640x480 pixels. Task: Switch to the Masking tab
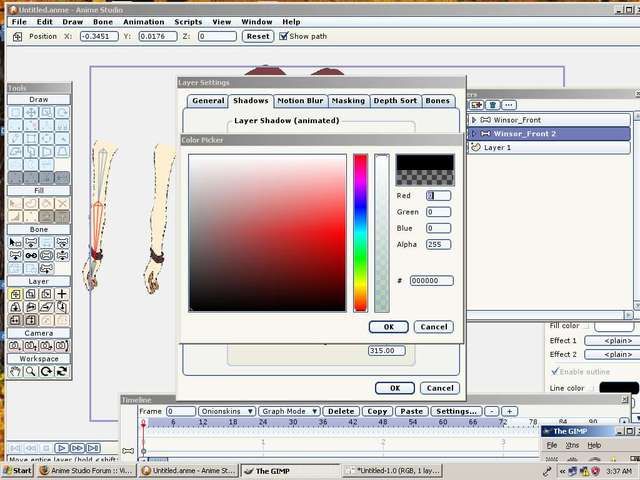coord(348,101)
